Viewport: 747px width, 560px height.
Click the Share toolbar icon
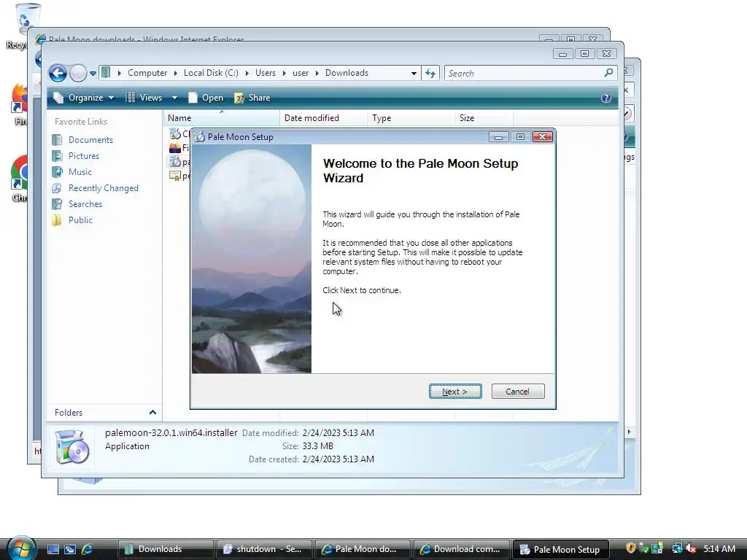pos(239,98)
